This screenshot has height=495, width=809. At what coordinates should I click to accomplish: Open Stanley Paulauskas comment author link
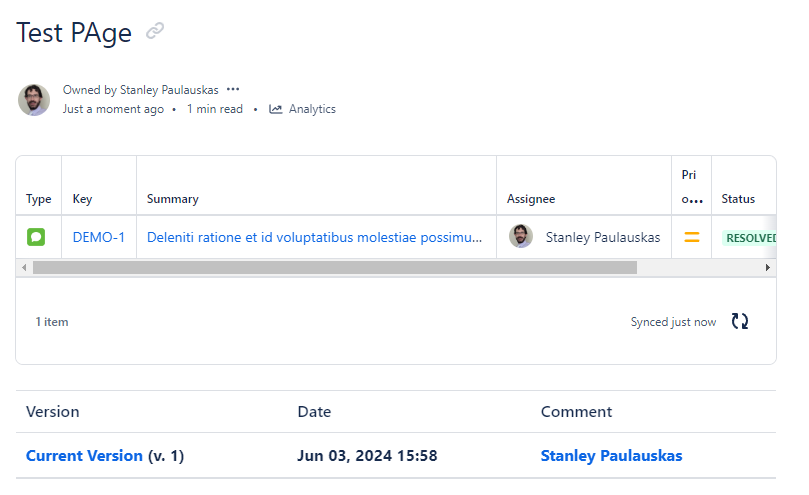[x=611, y=456]
